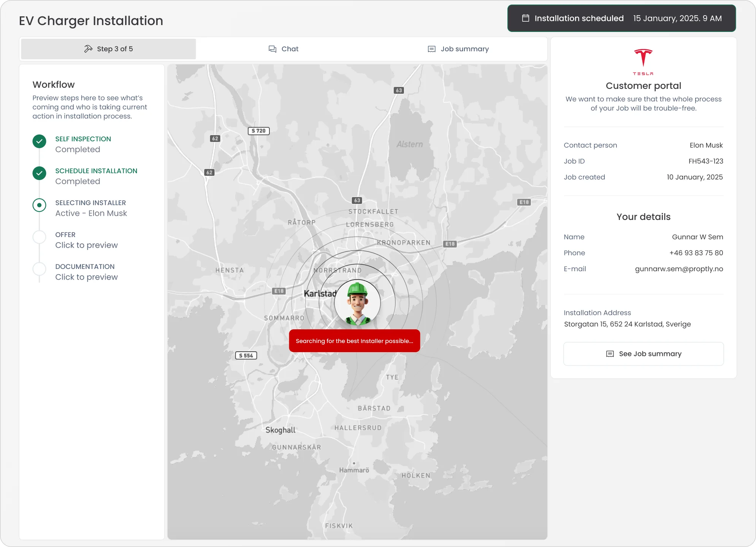Open the Self Inspection completed step

click(83, 144)
